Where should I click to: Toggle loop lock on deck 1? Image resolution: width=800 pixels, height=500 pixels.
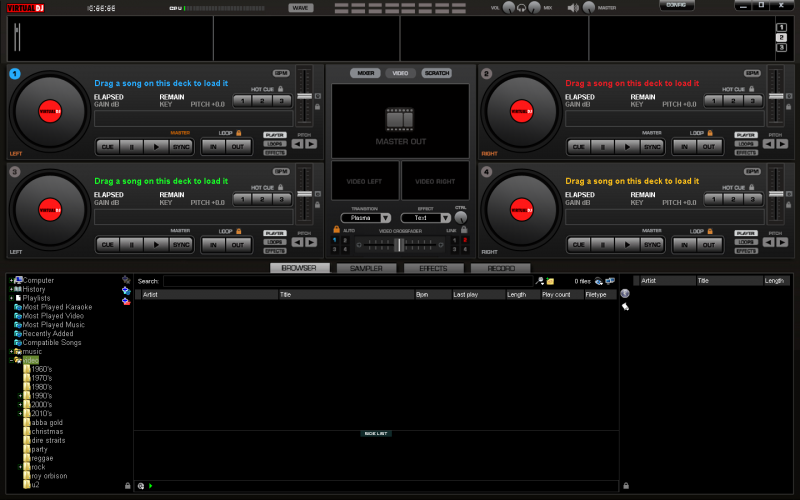coord(238,133)
